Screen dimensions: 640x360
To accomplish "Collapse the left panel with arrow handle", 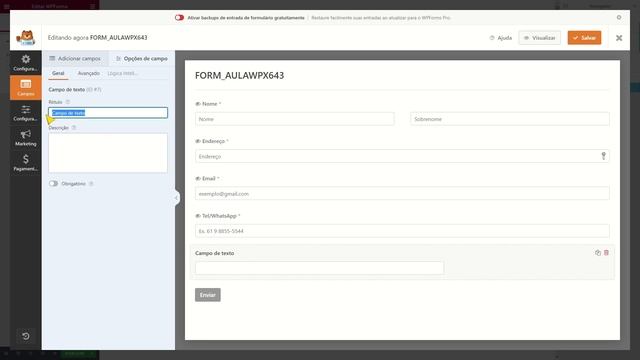I will click(x=177, y=198).
